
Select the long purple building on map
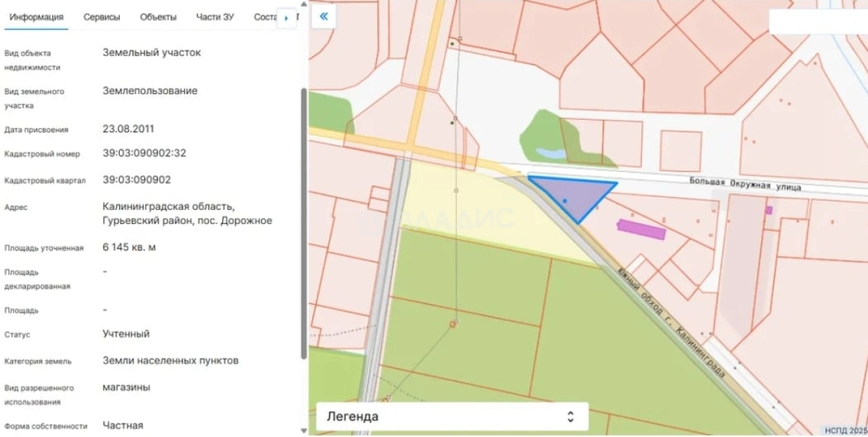click(641, 229)
